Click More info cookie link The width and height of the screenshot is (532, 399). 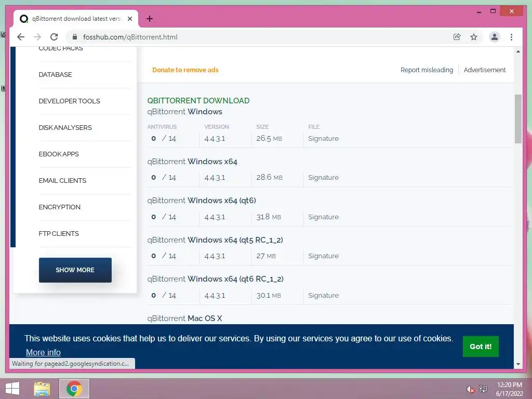[43, 353]
